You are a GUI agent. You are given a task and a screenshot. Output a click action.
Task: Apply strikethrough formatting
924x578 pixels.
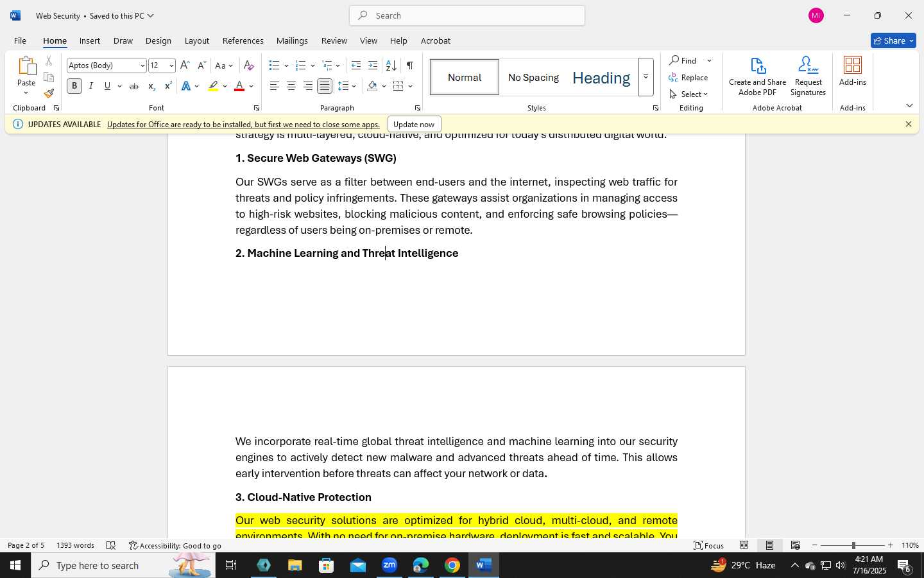pos(134,86)
